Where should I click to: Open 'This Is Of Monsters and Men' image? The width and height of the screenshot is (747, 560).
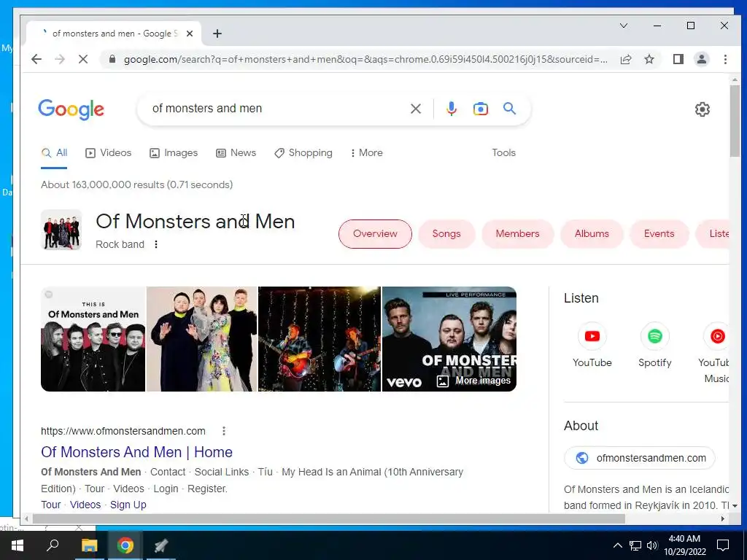pos(93,339)
